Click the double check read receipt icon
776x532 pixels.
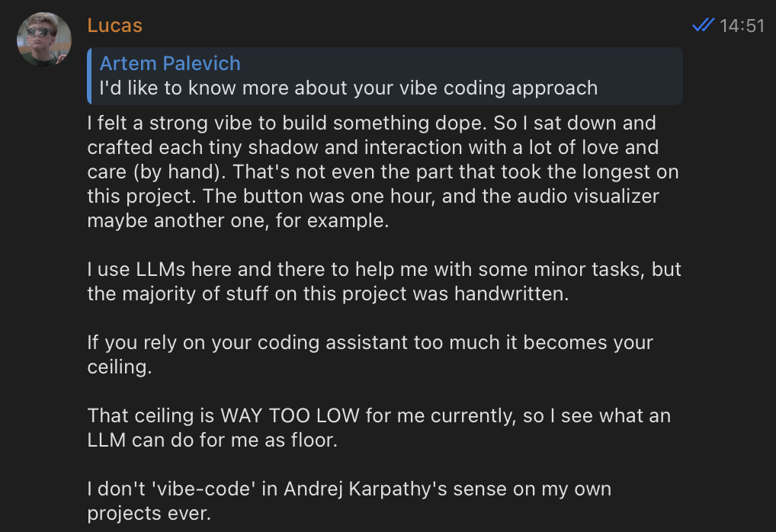click(703, 26)
